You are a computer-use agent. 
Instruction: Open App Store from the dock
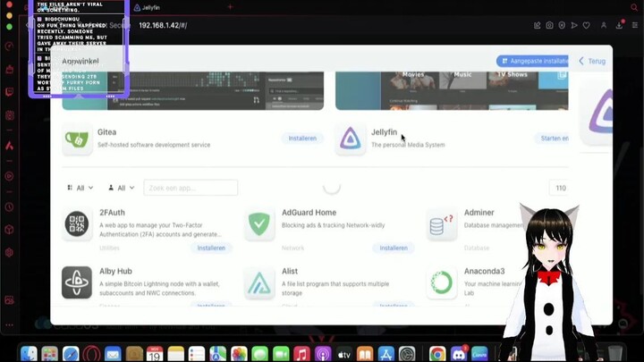[386, 353]
